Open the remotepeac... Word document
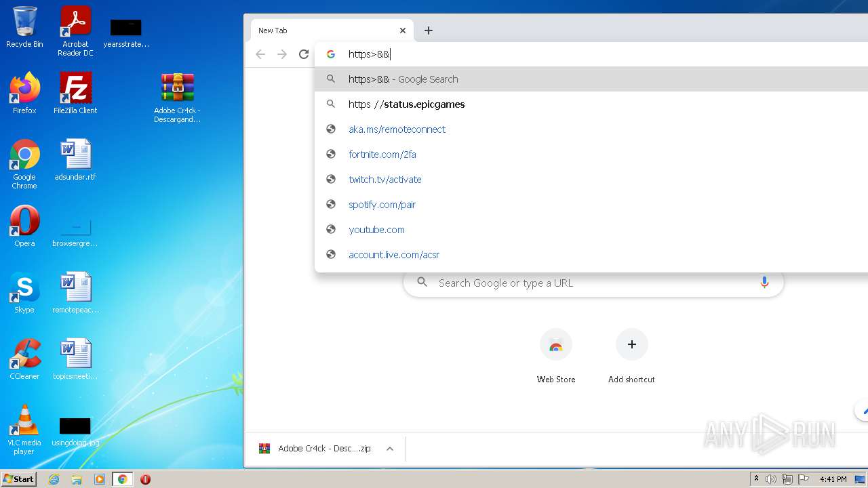 (75, 293)
